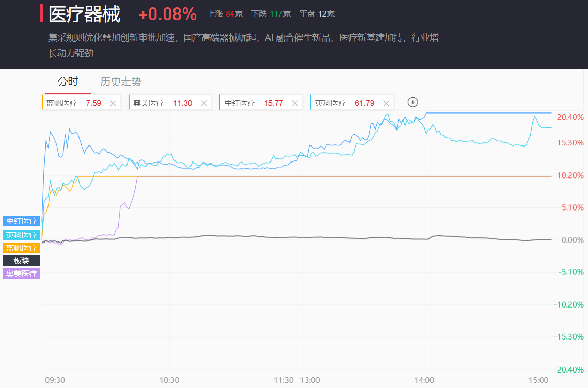Toggle 英科医疗 legend label

(22, 235)
